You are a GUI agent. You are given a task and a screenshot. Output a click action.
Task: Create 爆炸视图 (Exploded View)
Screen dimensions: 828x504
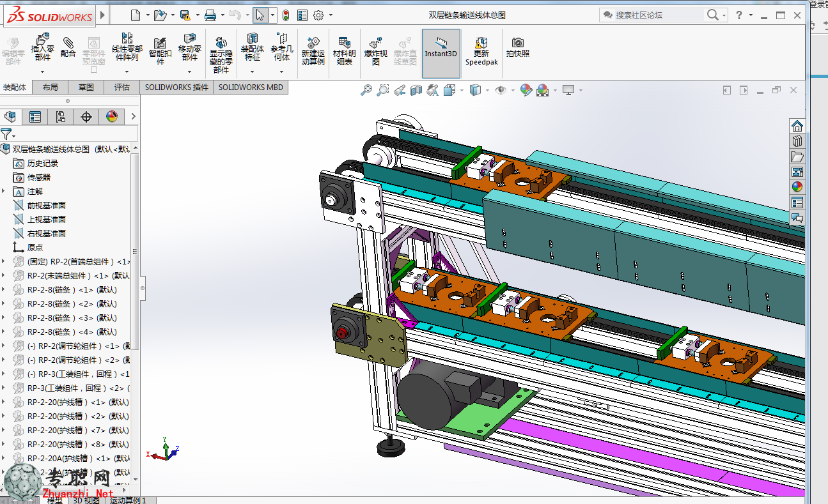376,51
